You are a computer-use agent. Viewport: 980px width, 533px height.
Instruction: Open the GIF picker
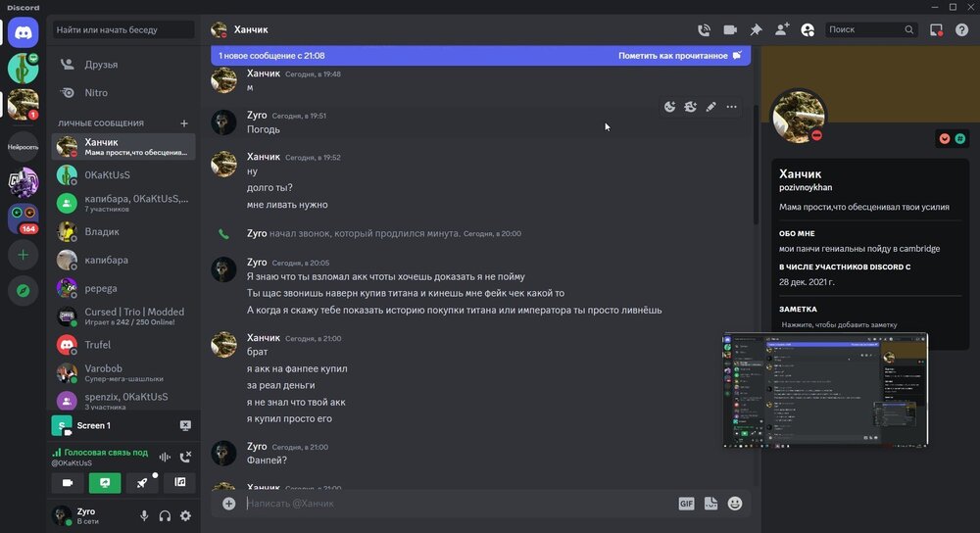686,503
